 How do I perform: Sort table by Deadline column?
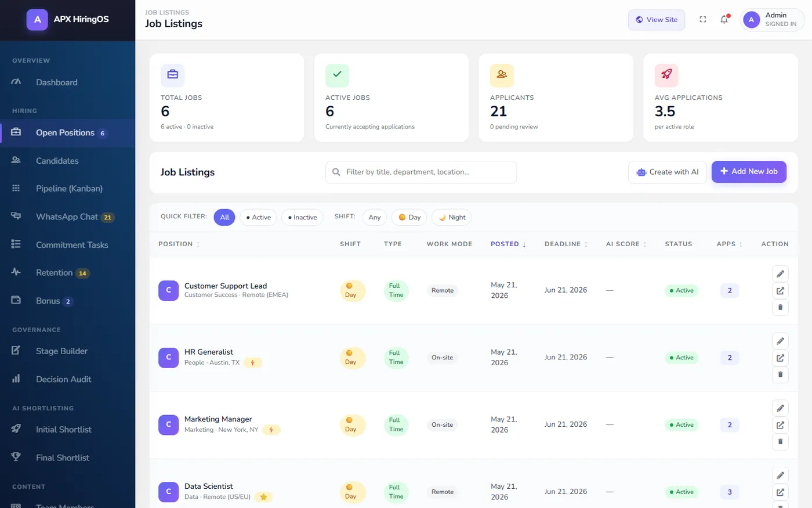pos(566,244)
